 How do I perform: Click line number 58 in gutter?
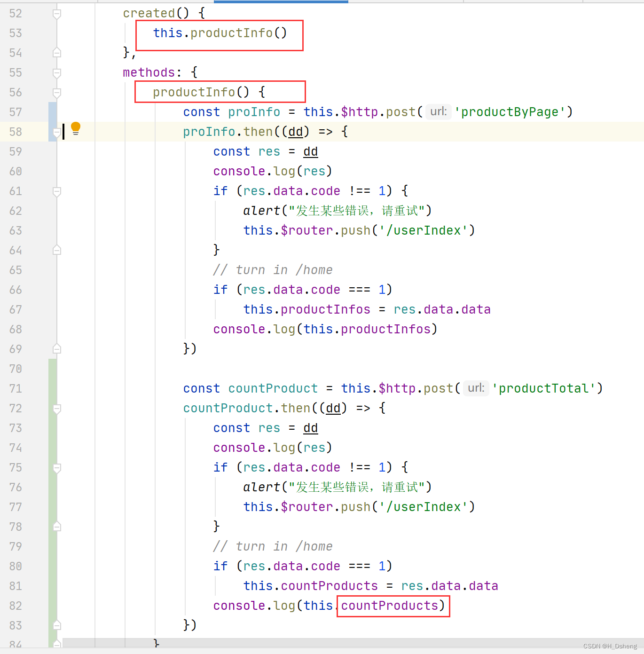click(16, 132)
